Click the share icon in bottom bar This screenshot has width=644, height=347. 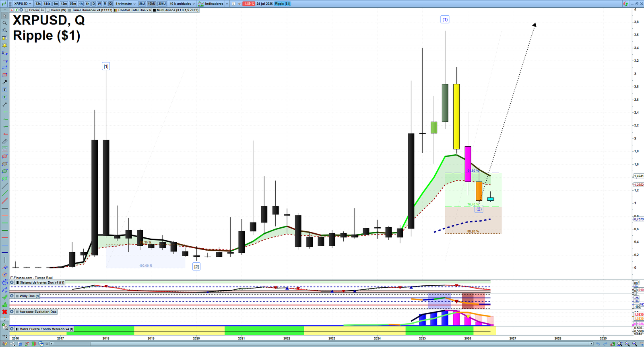13,344
